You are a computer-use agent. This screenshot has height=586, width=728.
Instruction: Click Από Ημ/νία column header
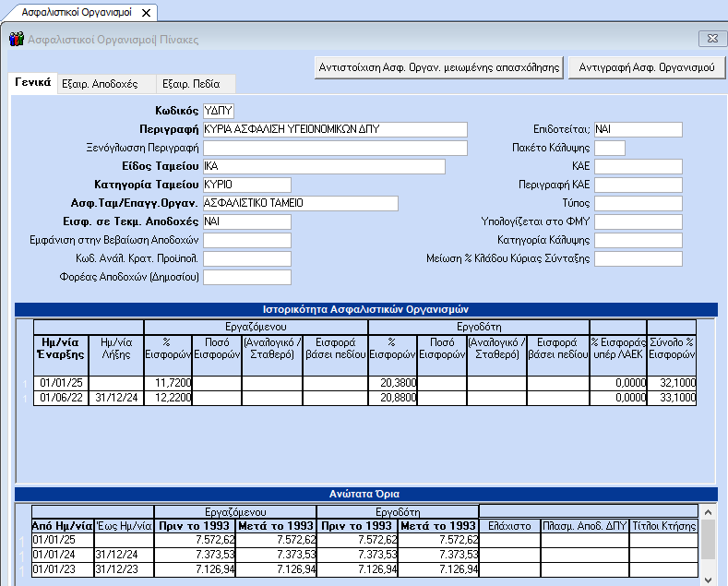(x=63, y=526)
